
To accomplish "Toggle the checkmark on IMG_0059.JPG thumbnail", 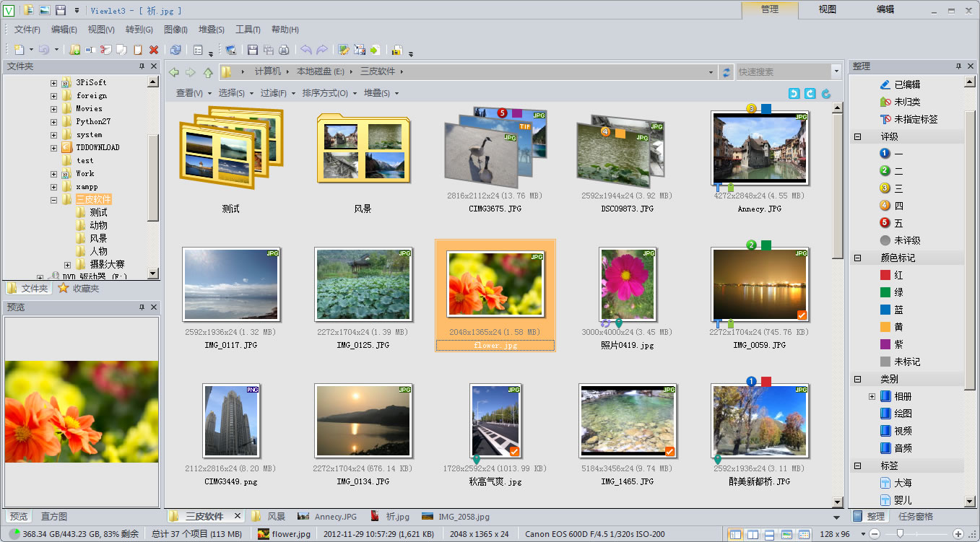I will pos(801,315).
